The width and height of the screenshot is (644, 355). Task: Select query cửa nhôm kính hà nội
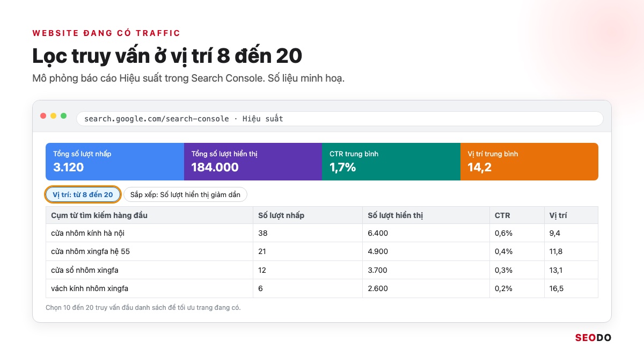[88, 233]
